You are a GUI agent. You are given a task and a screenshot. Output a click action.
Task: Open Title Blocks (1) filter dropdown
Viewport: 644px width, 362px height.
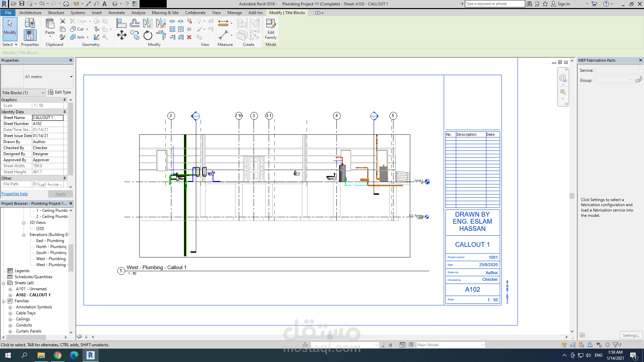[43, 93]
